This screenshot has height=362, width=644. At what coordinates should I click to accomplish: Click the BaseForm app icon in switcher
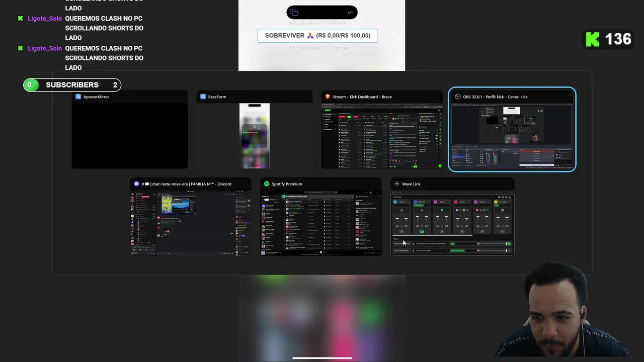pyautogui.click(x=203, y=97)
